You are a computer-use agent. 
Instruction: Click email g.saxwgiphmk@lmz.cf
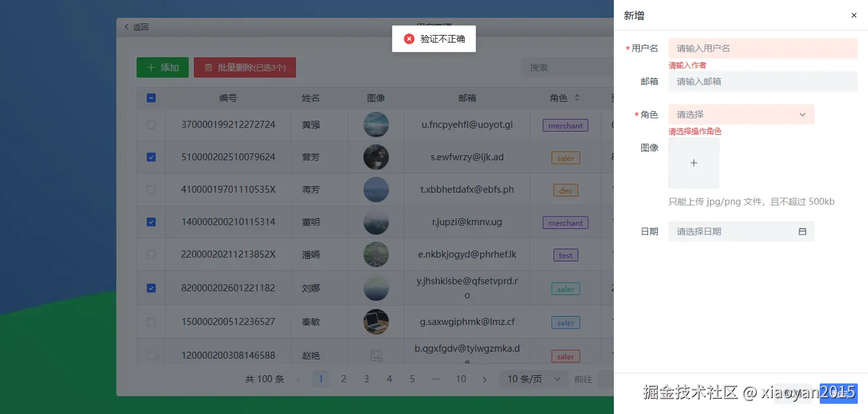click(x=467, y=322)
